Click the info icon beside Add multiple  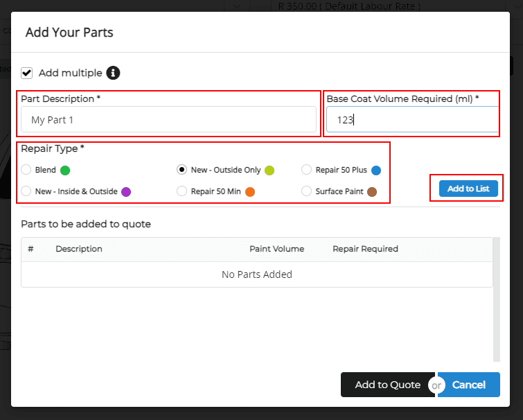[114, 73]
